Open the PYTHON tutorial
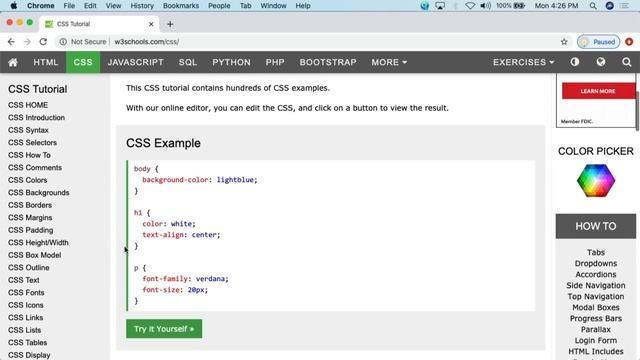 pyautogui.click(x=231, y=62)
